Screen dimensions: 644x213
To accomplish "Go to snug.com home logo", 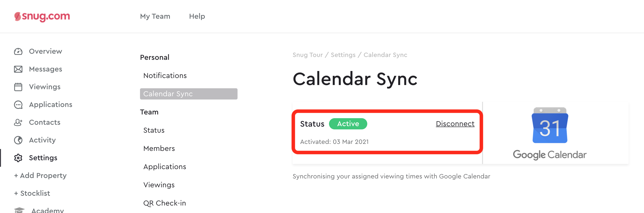I will pos(42,16).
